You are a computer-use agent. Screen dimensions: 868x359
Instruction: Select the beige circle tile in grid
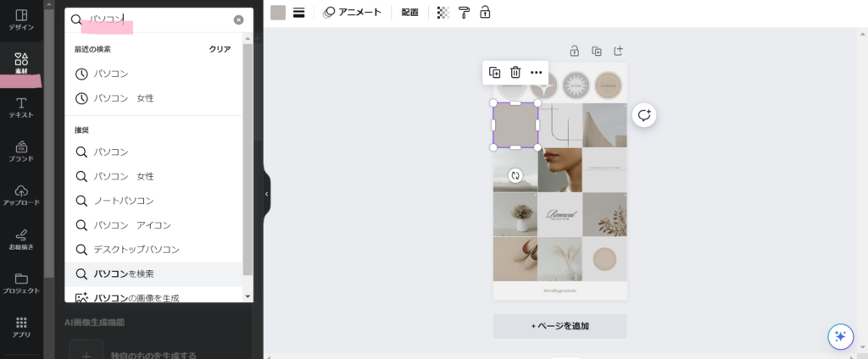(604, 259)
